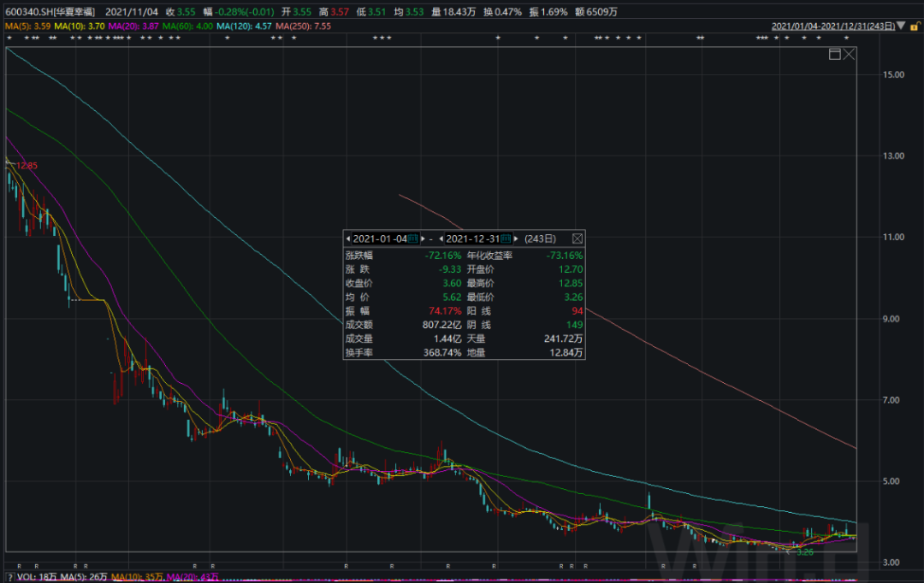Click the 5.00 price axis label
The height and width of the screenshot is (583, 924).
coord(891,482)
